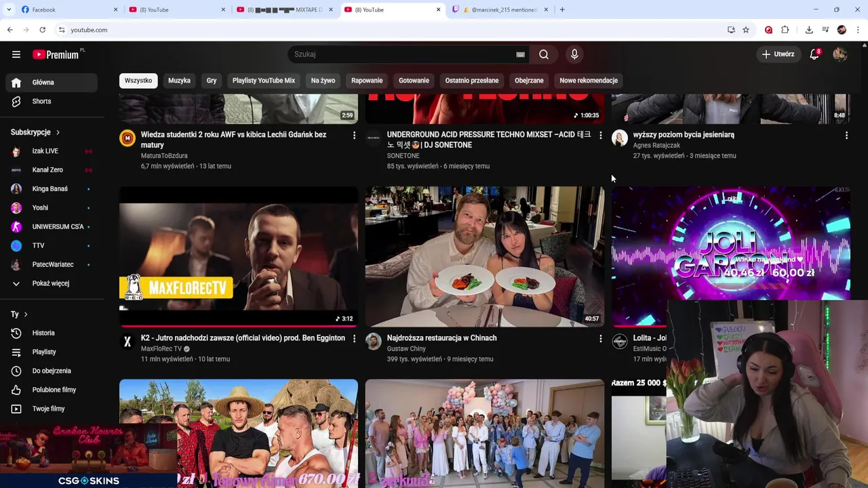The height and width of the screenshot is (488, 868).
Task: Select the Gotowanie filter chip
Action: coord(414,81)
